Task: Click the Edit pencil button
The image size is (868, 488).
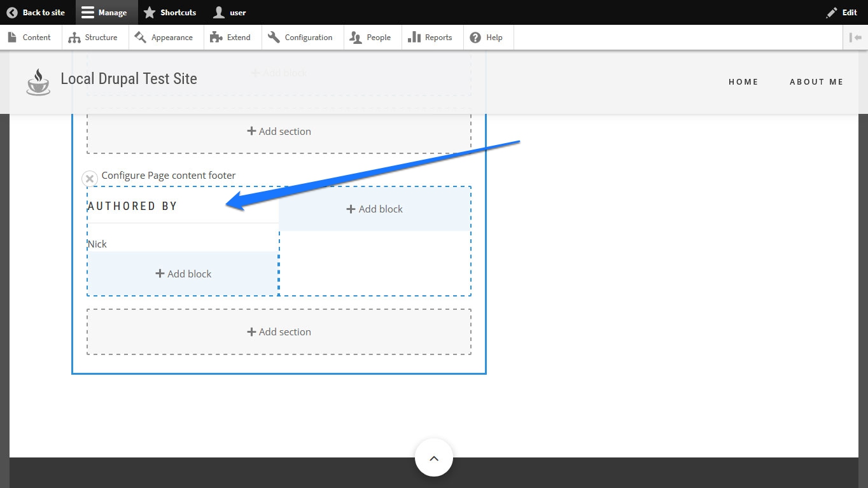Action: (x=841, y=12)
